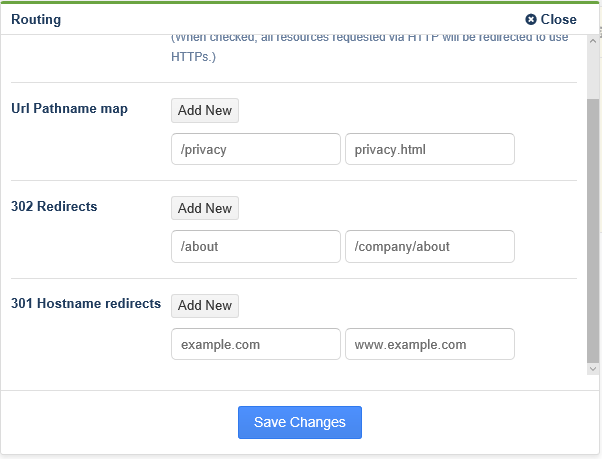Focus the /privacy pathname field
The height and width of the screenshot is (459, 602).
point(256,149)
